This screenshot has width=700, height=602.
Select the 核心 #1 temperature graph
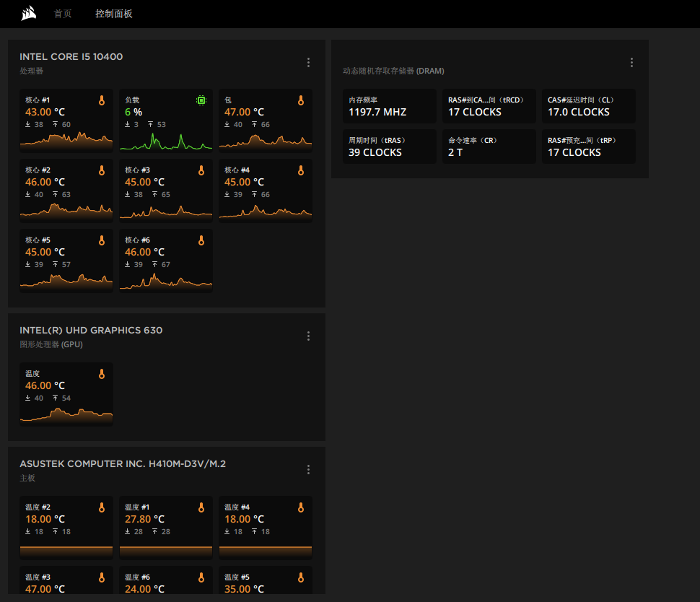tap(66, 141)
